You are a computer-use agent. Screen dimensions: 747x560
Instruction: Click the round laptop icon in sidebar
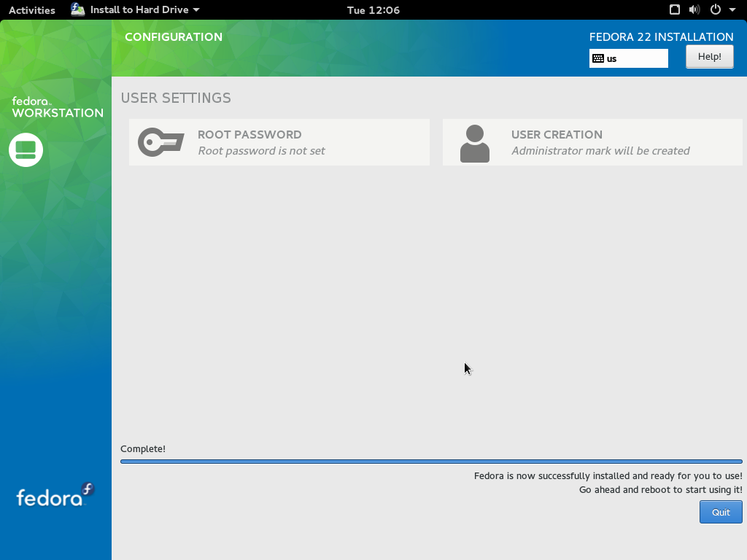pos(26,149)
